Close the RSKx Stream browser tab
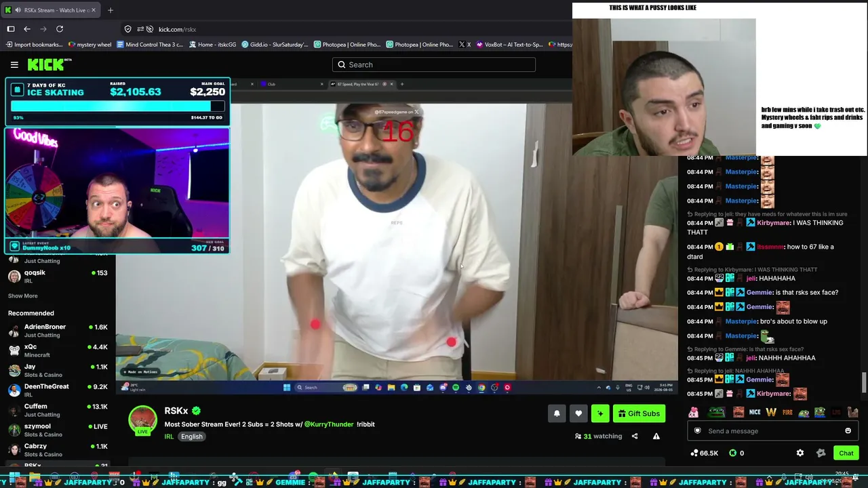The height and width of the screenshot is (488, 868). (94, 10)
